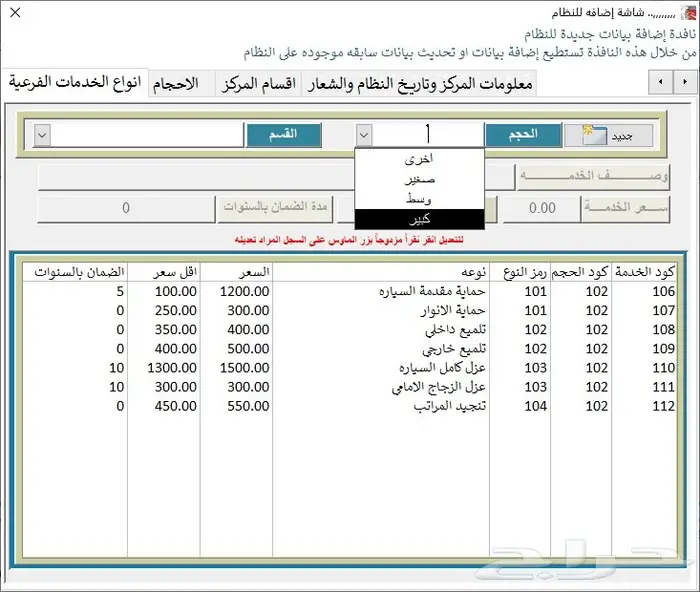700x592 pixels.
Task: Select كبير from the size list
Action: pyautogui.click(x=419, y=219)
